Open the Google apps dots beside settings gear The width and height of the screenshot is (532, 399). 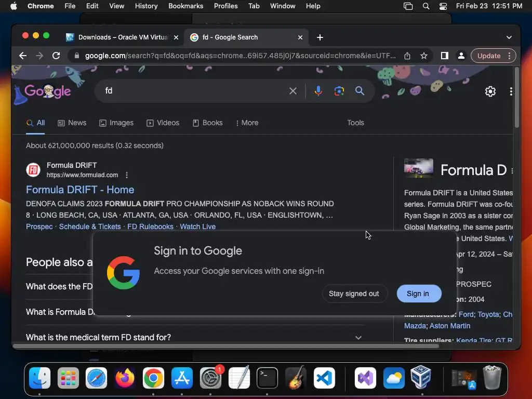(x=511, y=91)
